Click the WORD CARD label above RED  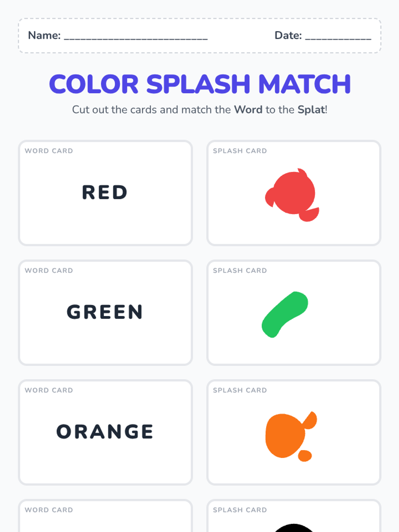(x=49, y=151)
